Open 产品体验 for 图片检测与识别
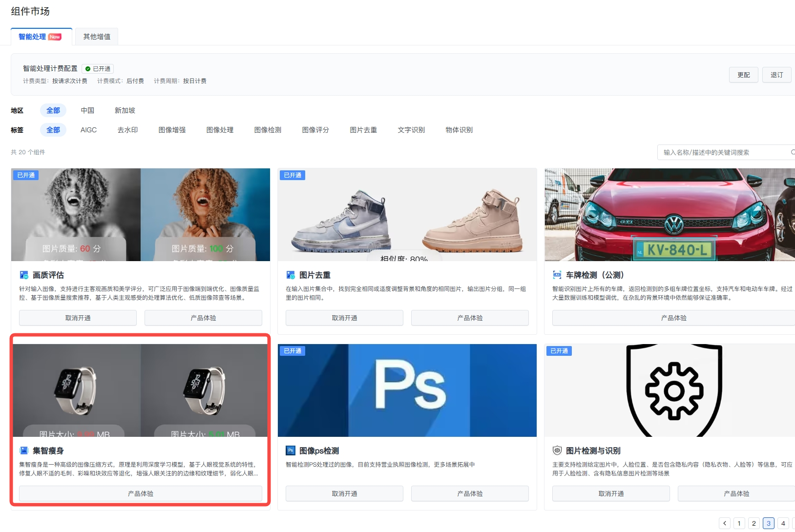The width and height of the screenshot is (795, 532). click(x=736, y=493)
